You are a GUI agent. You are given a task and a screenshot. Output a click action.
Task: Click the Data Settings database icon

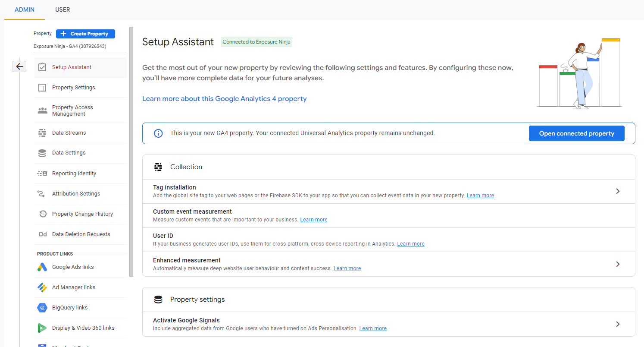(42, 153)
